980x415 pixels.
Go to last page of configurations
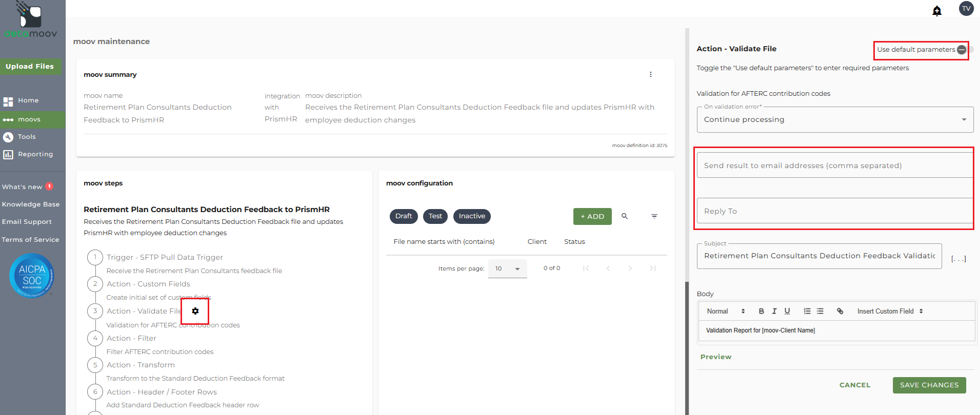click(652, 268)
